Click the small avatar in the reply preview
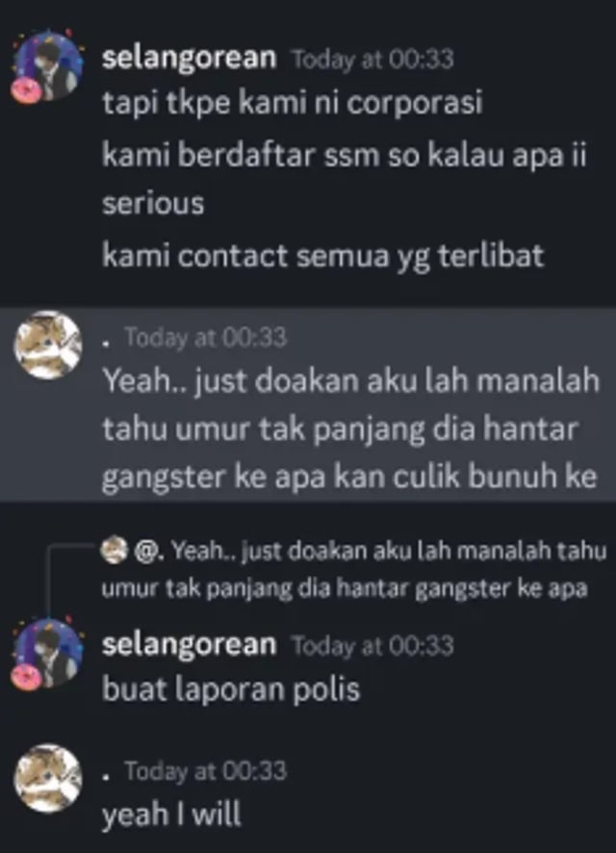This screenshot has width=616, height=853. 114,551
